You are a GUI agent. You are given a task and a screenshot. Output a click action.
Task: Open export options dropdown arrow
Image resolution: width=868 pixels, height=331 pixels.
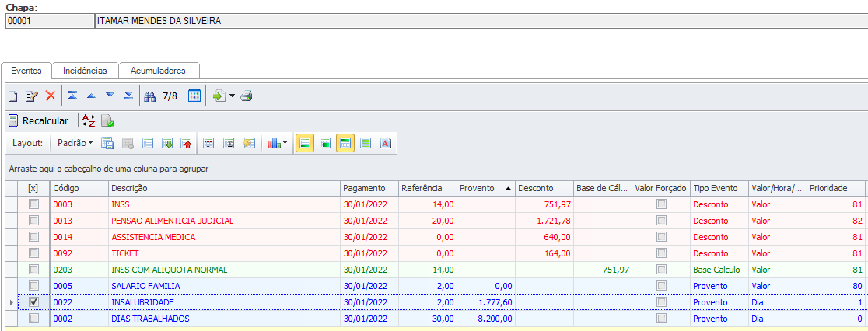232,96
